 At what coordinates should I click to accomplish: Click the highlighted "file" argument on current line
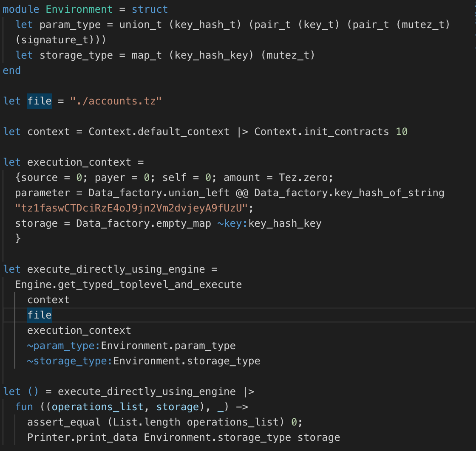[x=39, y=315]
